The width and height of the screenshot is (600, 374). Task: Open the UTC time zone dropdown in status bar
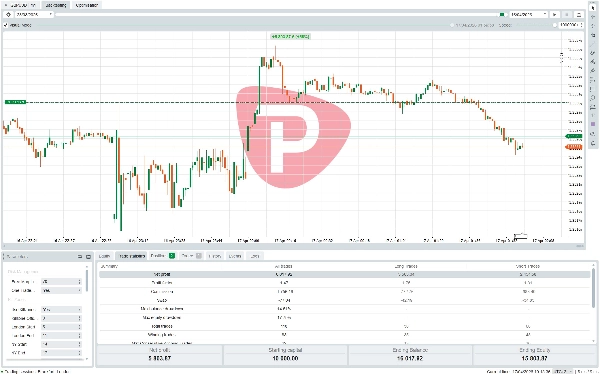[x=562, y=371]
